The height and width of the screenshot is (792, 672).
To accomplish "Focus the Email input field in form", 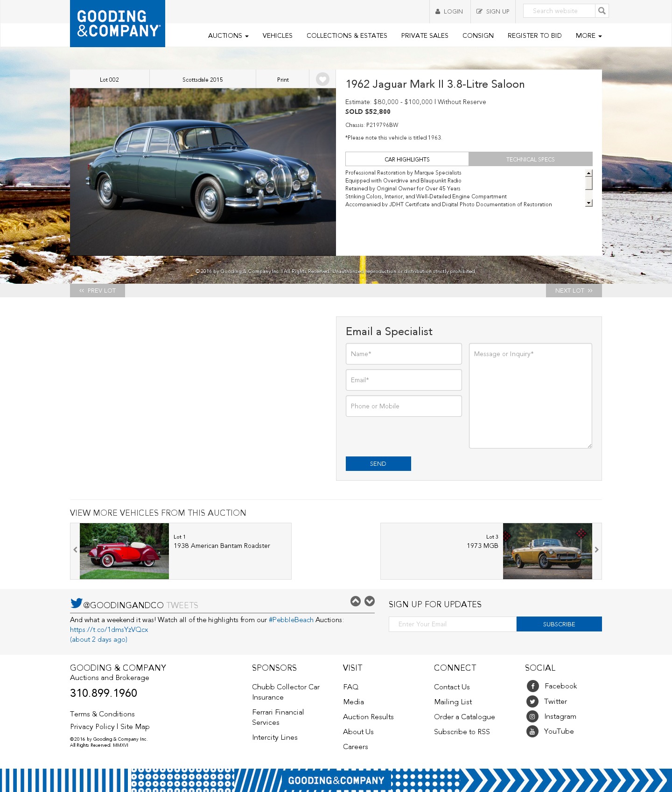I will (x=404, y=380).
